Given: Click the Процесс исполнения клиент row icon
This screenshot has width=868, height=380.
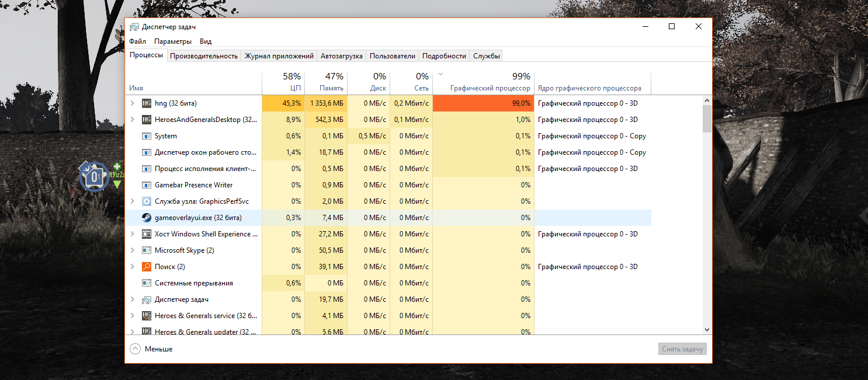Looking at the screenshot, I should coord(147,169).
